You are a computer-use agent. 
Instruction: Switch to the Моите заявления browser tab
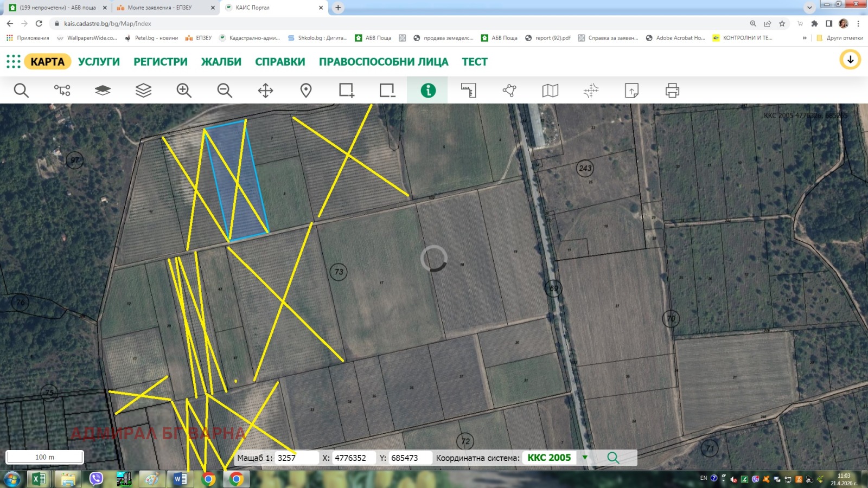pyautogui.click(x=160, y=8)
